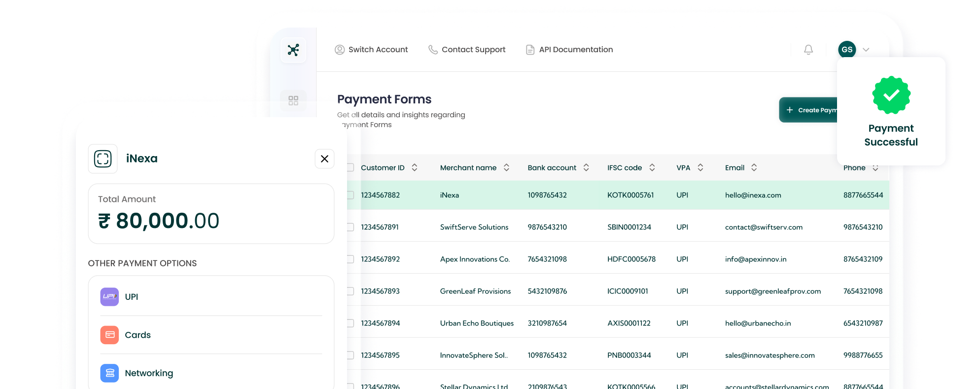The image size is (980, 389).
Task: Toggle the select-all checkbox in table header
Action: [350, 167]
